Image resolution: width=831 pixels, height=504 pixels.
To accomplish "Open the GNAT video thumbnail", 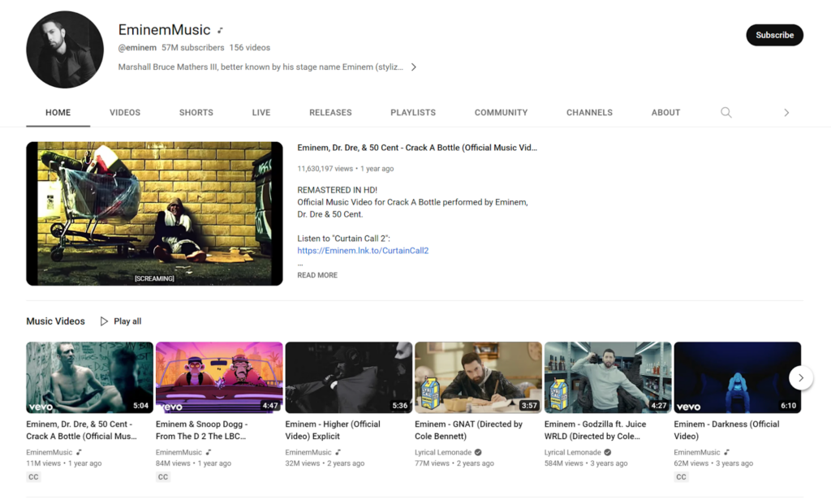I will tap(478, 377).
